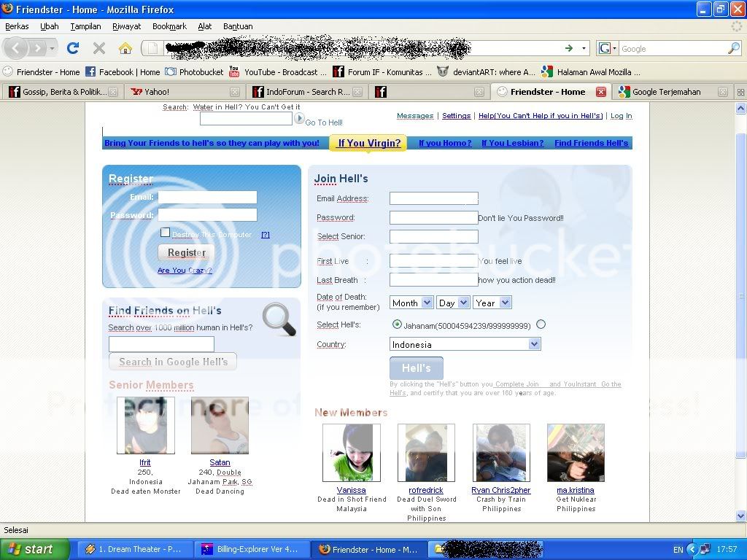Open the Halaman Awal Mozilla bookmark
This screenshot has width=747, height=560.
pos(591,72)
